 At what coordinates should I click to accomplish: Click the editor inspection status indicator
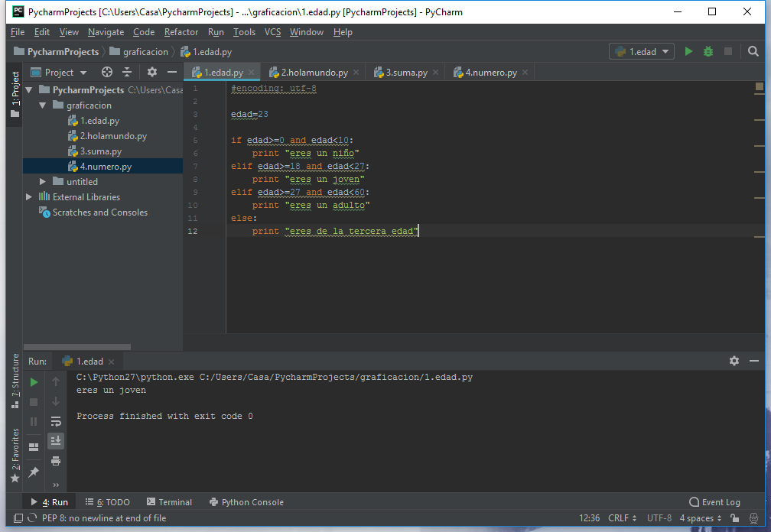coord(760,86)
